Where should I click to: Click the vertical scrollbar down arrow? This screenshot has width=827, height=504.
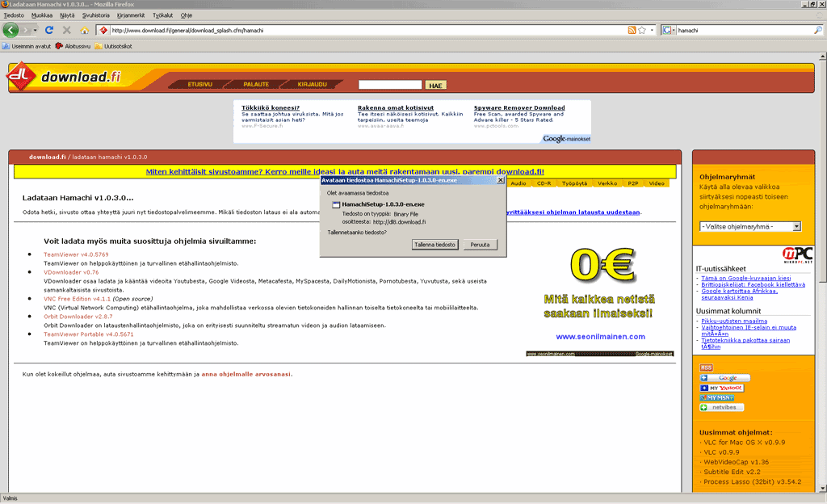click(x=822, y=488)
